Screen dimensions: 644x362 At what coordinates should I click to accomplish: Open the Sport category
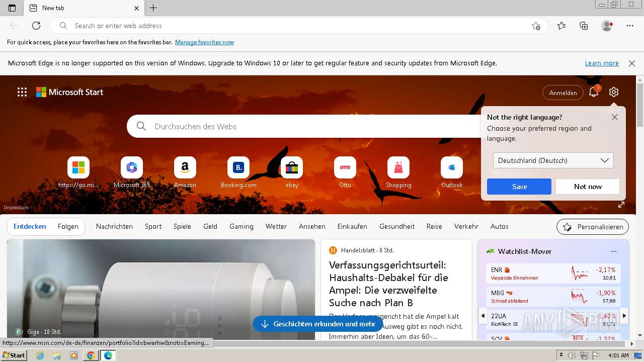pyautogui.click(x=153, y=227)
